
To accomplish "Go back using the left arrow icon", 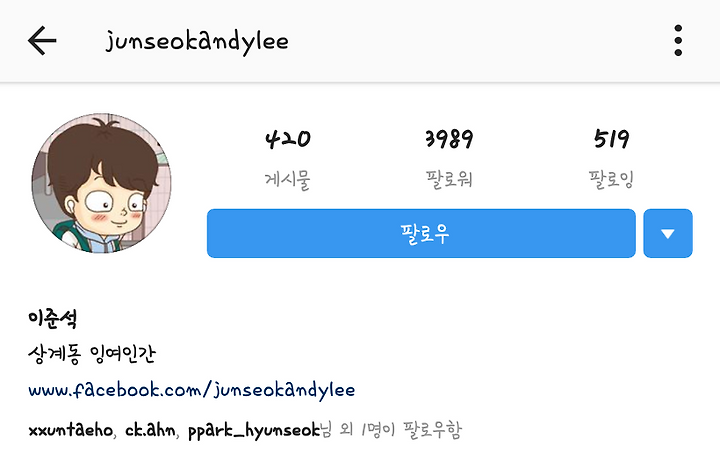I will 42,40.
